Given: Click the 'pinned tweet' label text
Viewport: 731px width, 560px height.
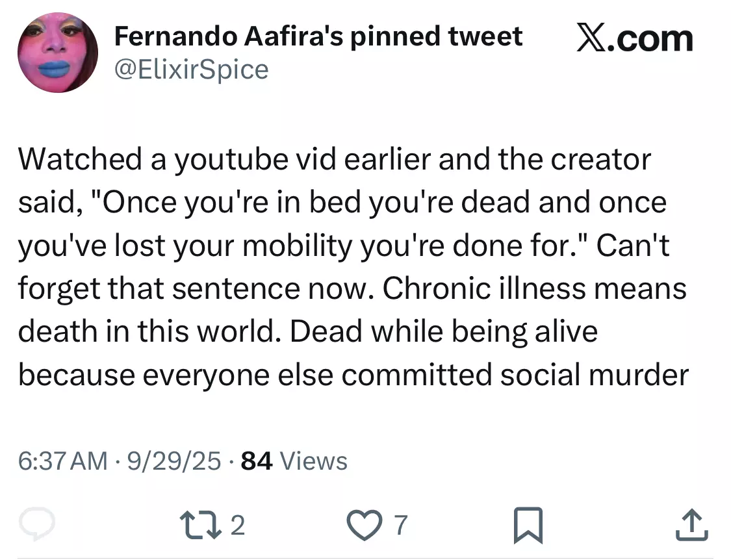Looking at the screenshot, I should coord(437,37).
